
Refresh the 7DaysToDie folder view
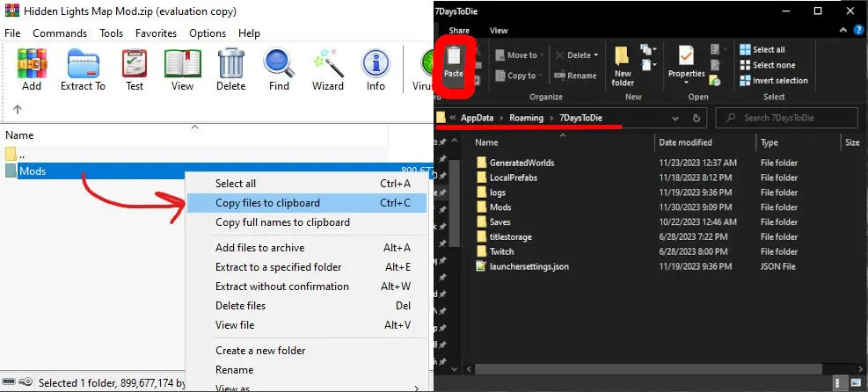696,118
